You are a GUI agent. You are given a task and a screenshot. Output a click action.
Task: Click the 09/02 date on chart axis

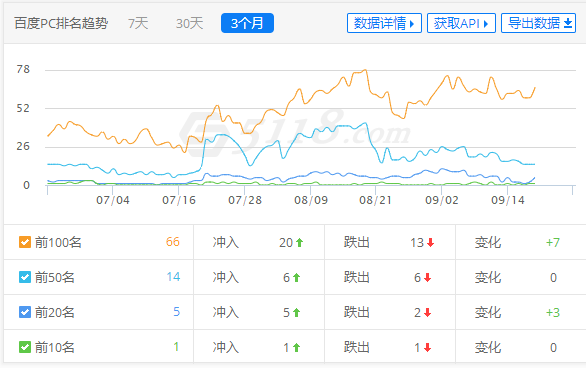coord(442,200)
